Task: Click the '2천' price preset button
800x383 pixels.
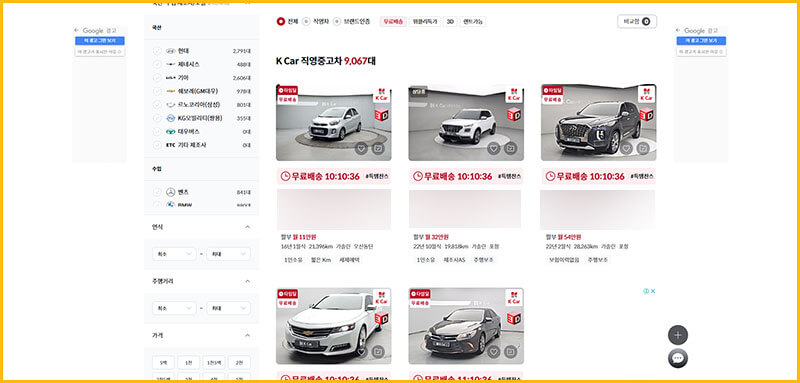Action: (239, 363)
